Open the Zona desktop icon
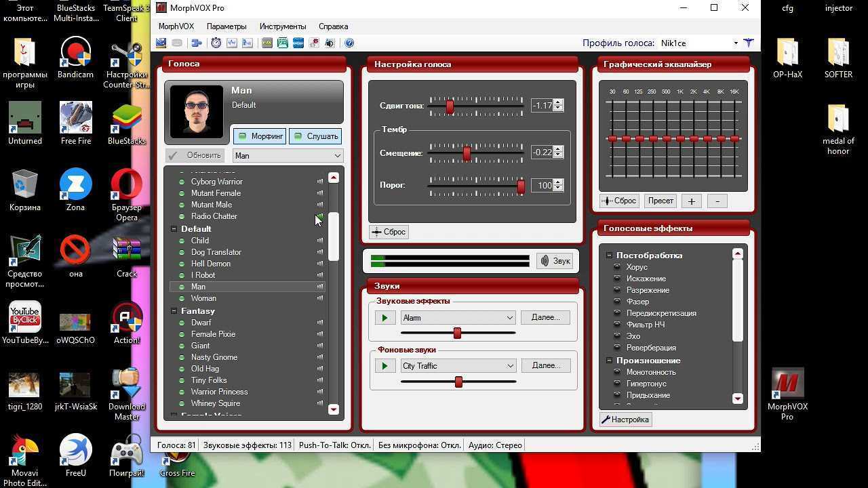Image resolution: width=868 pixels, height=488 pixels. pyautogui.click(x=75, y=190)
